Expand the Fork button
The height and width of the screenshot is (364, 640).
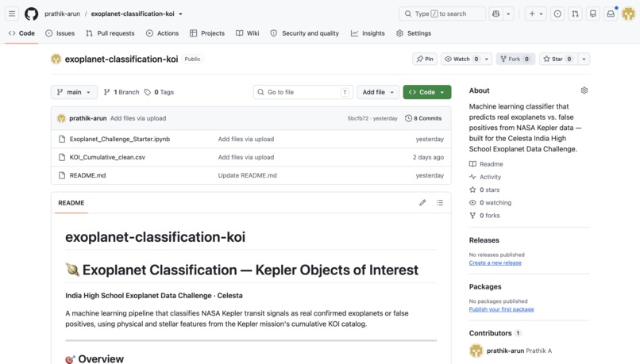[x=515, y=59]
